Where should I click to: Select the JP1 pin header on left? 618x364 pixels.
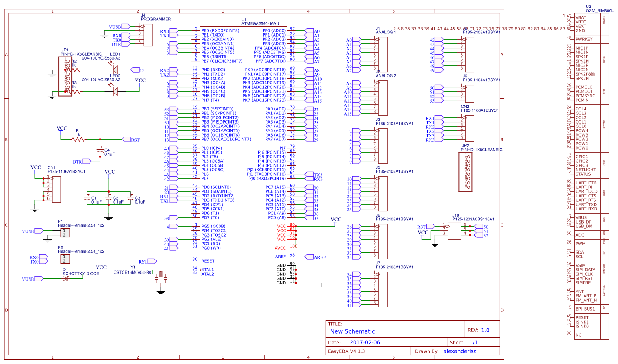pos(66,76)
